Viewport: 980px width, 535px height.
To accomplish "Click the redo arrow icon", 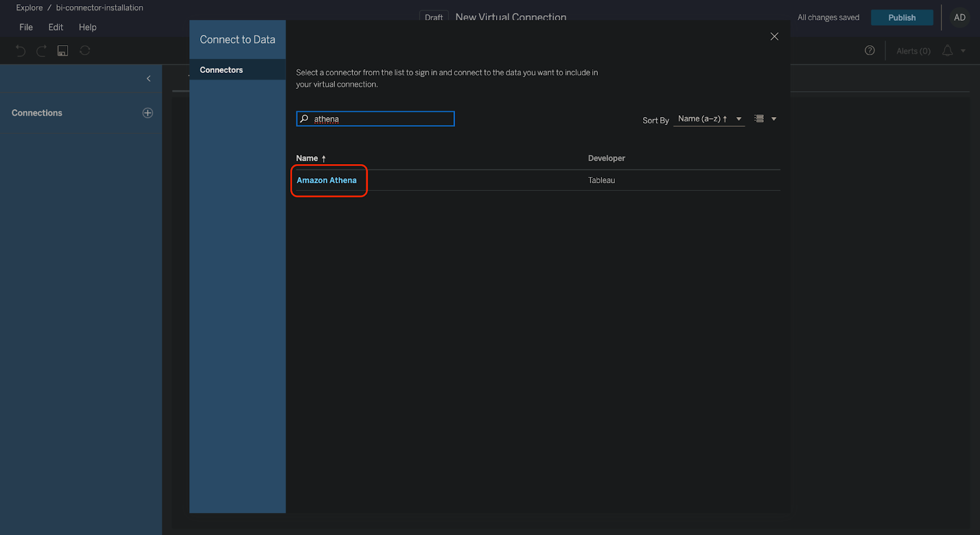I will coord(42,51).
